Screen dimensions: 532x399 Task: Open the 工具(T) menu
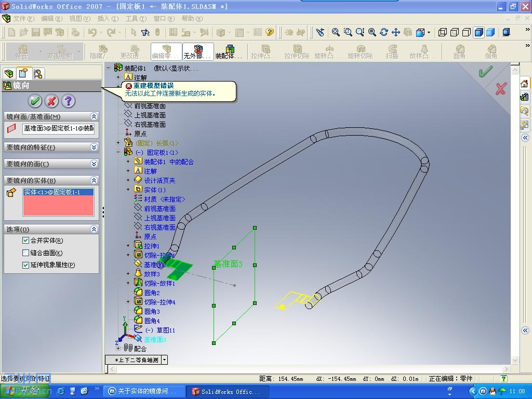pyautogui.click(x=136, y=18)
